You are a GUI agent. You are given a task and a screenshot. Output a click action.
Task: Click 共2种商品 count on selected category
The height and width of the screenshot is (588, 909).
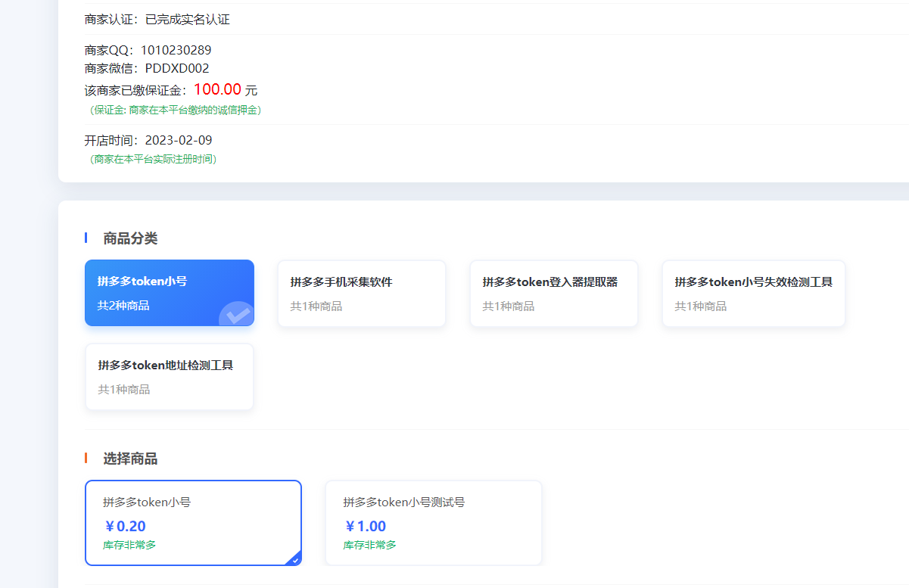[123, 306]
